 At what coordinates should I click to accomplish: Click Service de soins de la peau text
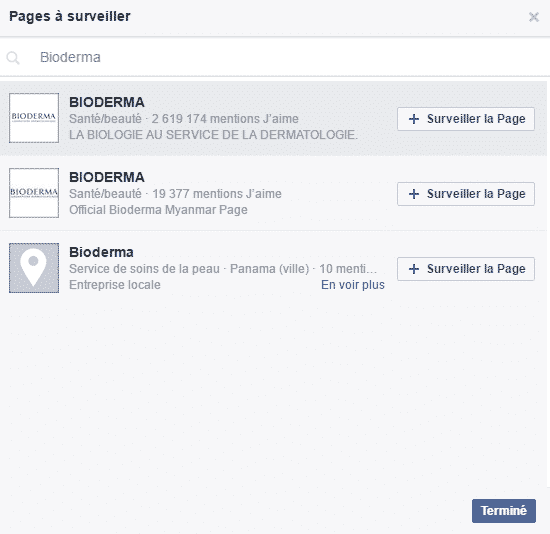pyautogui.click(x=144, y=269)
